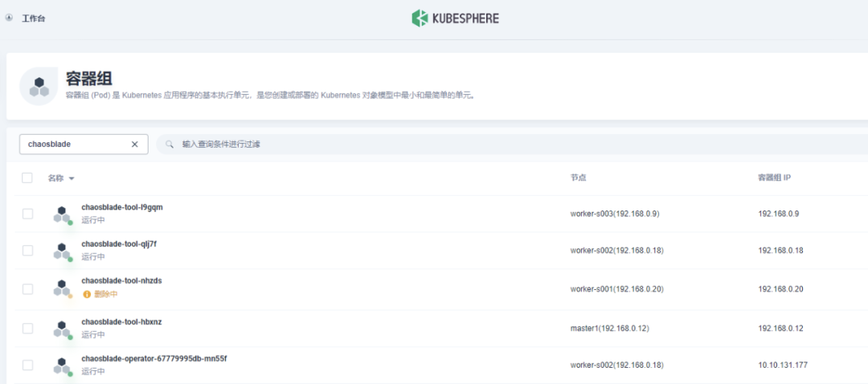Image resolution: width=868 pixels, height=384 pixels.
Task: Open the 工作台 menu
Action: (x=33, y=18)
